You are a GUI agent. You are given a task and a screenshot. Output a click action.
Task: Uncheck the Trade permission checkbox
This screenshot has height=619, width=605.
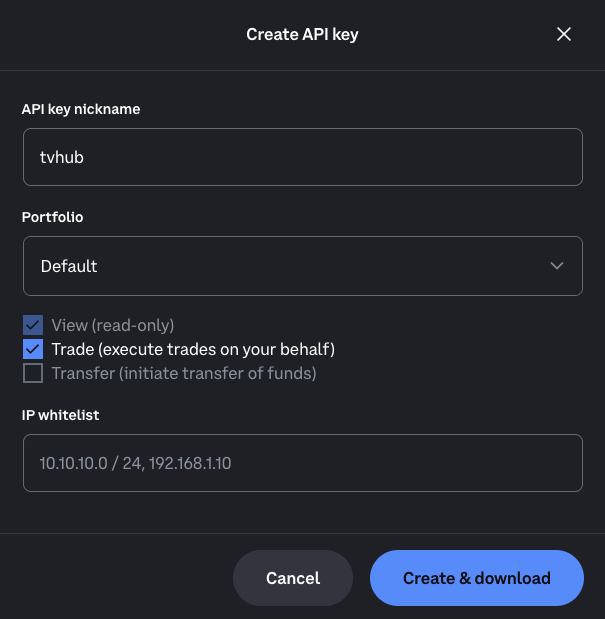(33, 349)
